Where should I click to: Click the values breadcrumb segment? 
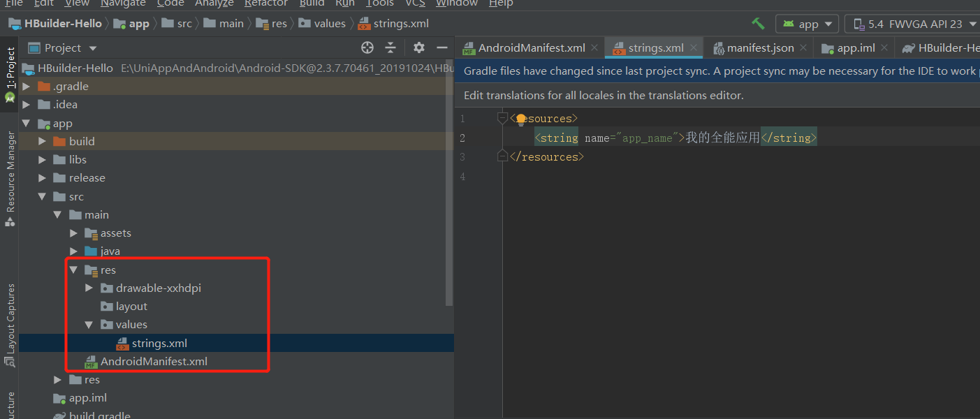(322, 24)
